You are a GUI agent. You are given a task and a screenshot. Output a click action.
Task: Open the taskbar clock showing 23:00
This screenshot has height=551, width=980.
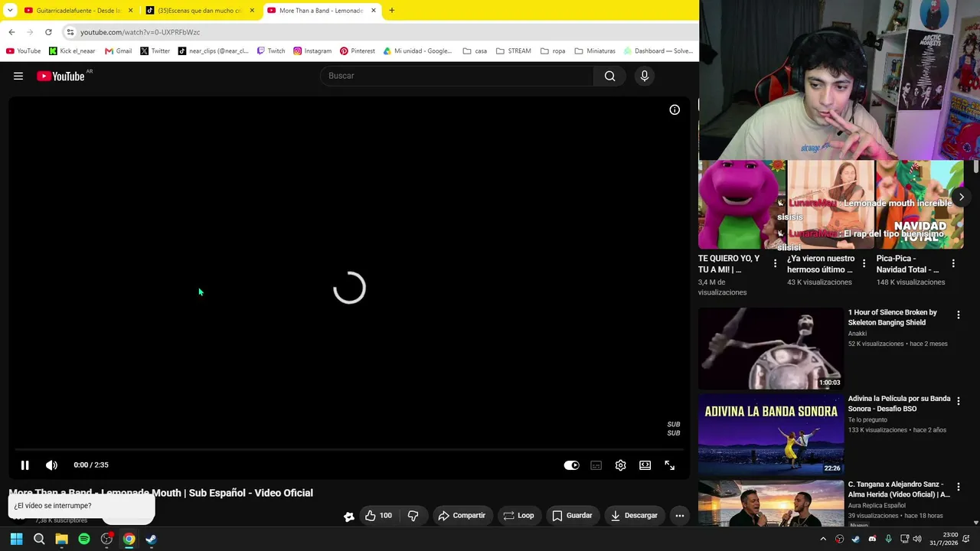944,539
